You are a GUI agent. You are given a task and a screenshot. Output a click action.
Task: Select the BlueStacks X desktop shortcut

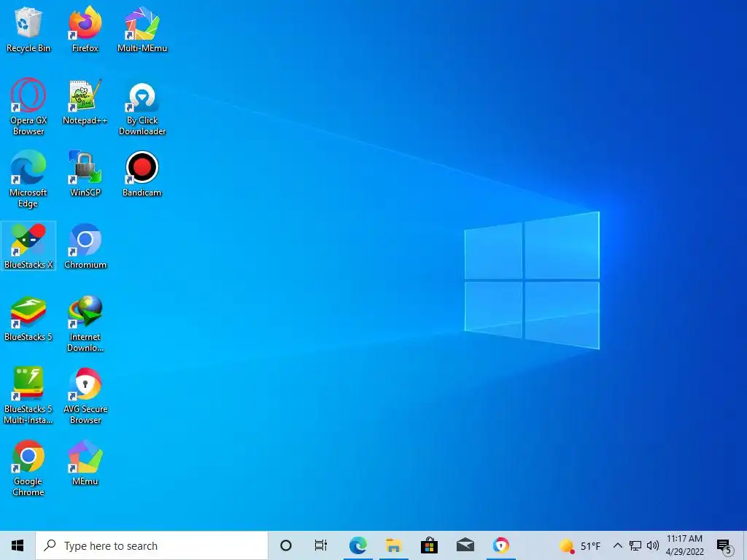pyautogui.click(x=28, y=246)
